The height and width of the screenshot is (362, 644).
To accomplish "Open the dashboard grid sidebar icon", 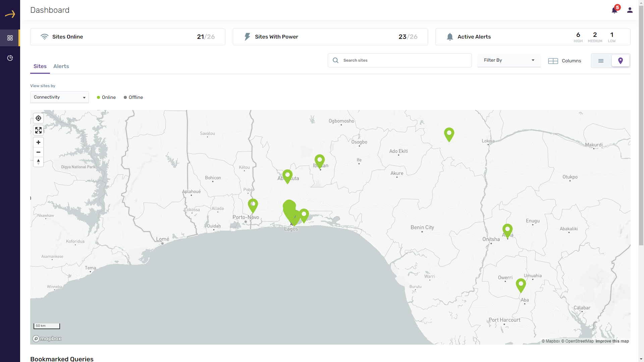I will [x=10, y=38].
